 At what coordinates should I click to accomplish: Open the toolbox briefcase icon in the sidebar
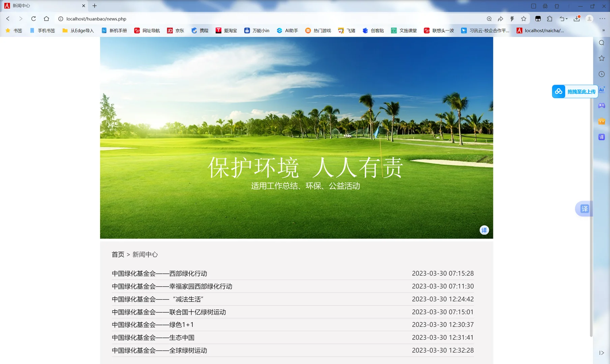[602, 121]
